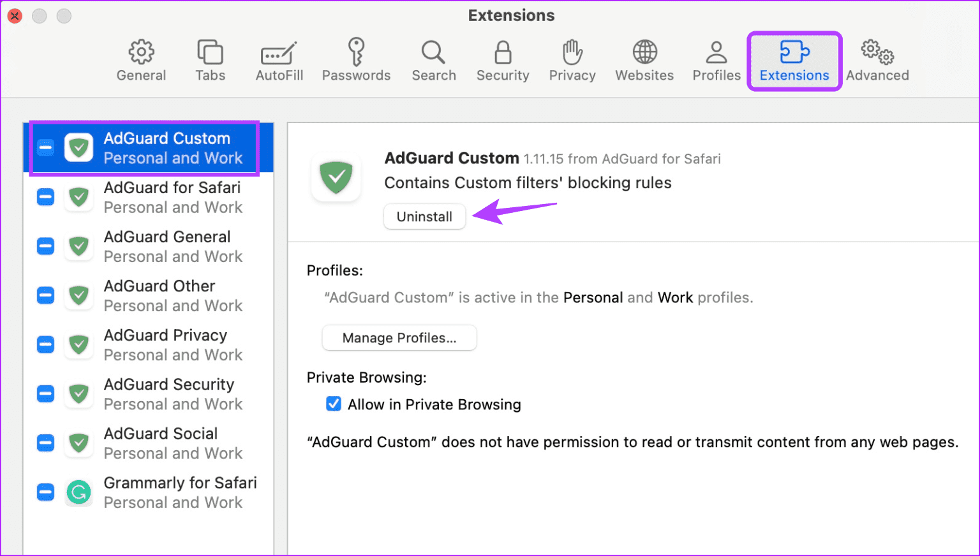The height and width of the screenshot is (556, 980).
Task: Toggle the AdGuard Privacy extension off
Action: [45, 344]
